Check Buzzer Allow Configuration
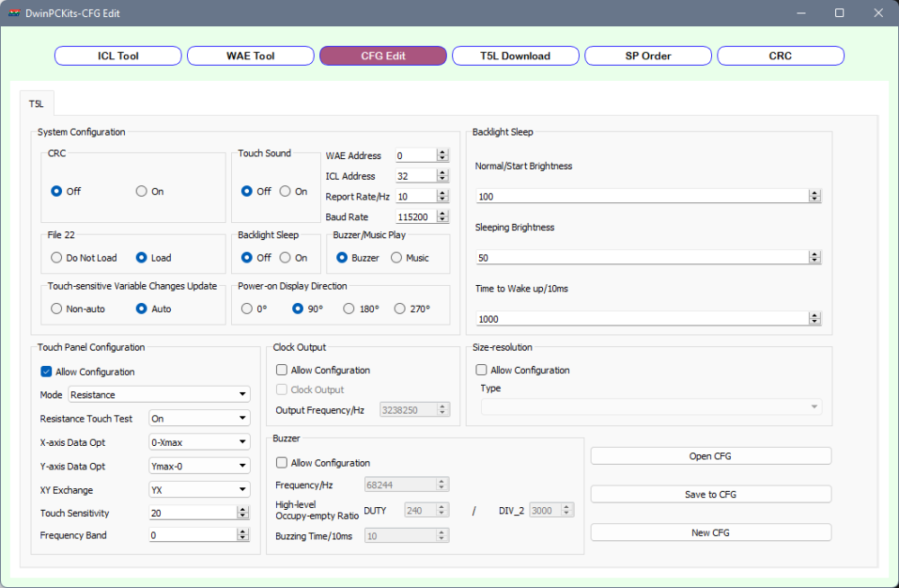899x588 pixels. pyautogui.click(x=282, y=463)
